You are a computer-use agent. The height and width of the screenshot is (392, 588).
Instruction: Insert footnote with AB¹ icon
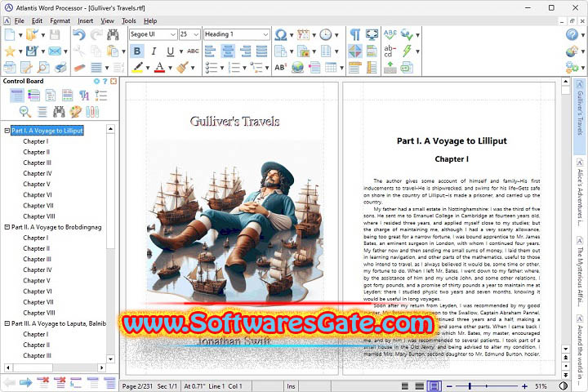point(280,68)
